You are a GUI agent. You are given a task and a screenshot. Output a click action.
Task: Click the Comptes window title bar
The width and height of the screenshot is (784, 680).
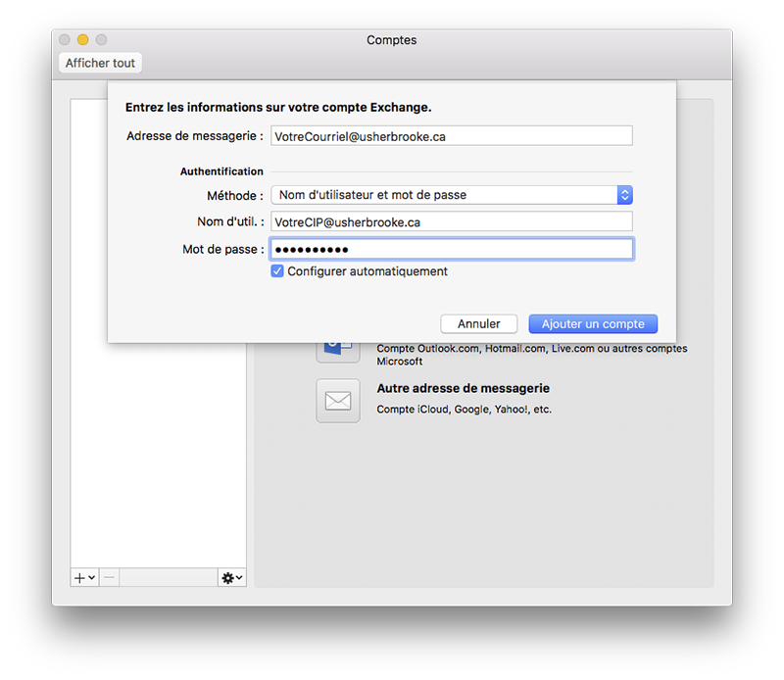(392, 40)
